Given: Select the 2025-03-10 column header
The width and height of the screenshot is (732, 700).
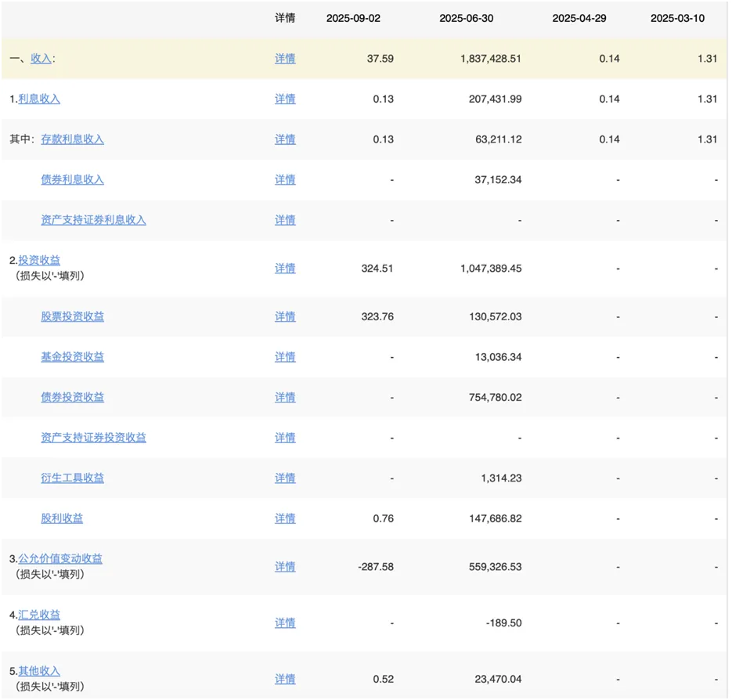Looking at the screenshot, I should tap(677, 18).
